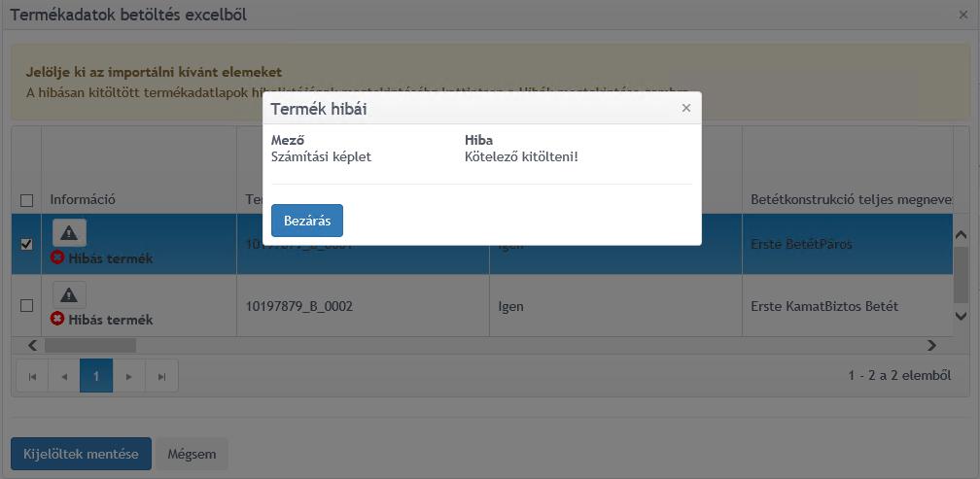Select page 1 in the pager

(x=96, y=376)
